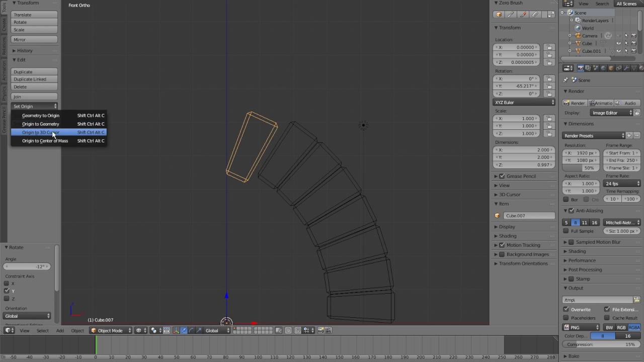The width and height of the screenshot is (644, 362).
Task: Open the Render Presets dropdown
Action: pos(594,136)
